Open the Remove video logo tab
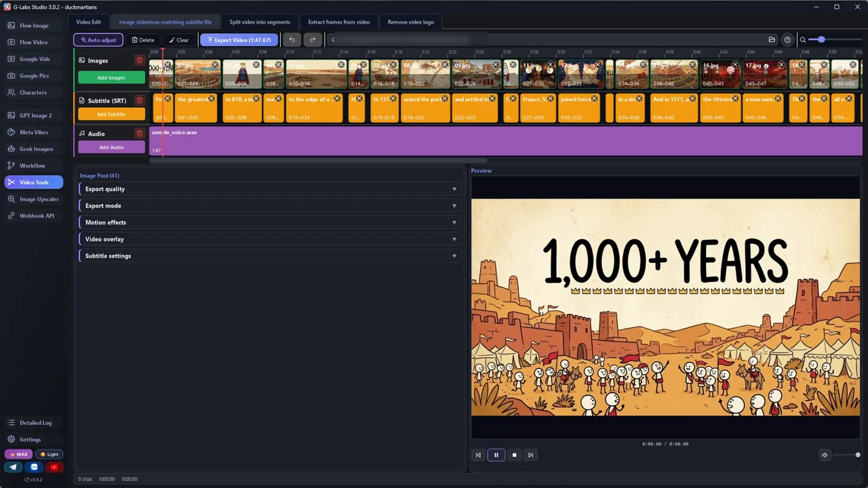Image resolution: width=868 pixels, height=488 pixels. coord(411,22)
